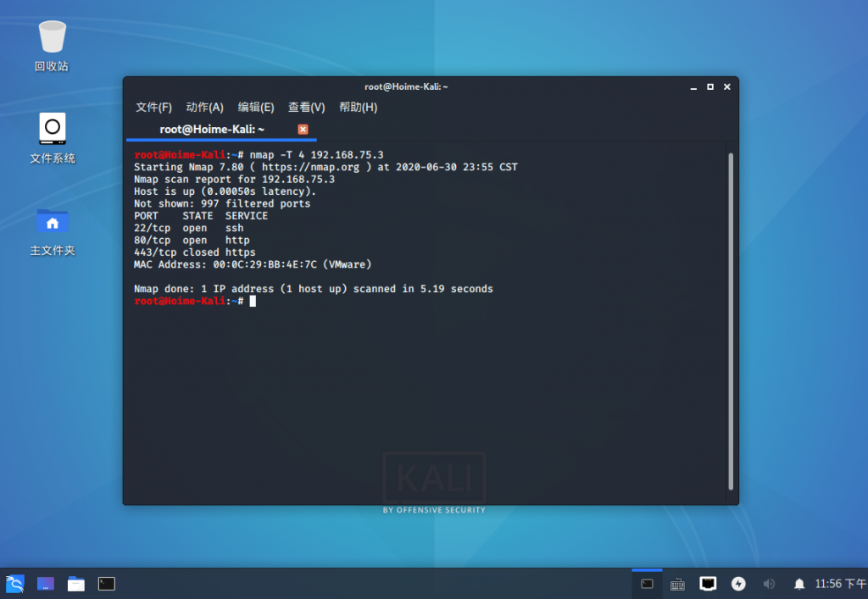Click the 22/tcp open ssh line
Viewport: 868px width, 599px height.
click(189, 228)
